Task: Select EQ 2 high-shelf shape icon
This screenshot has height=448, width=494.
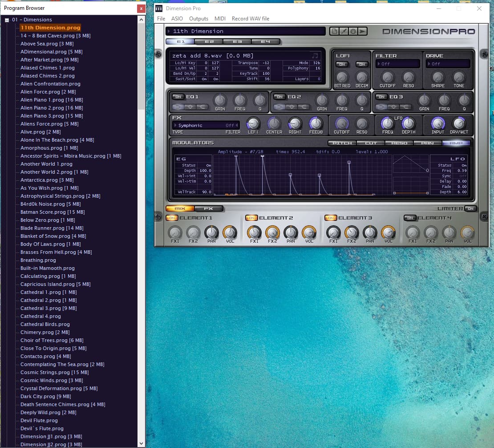Action: (304, 107)
